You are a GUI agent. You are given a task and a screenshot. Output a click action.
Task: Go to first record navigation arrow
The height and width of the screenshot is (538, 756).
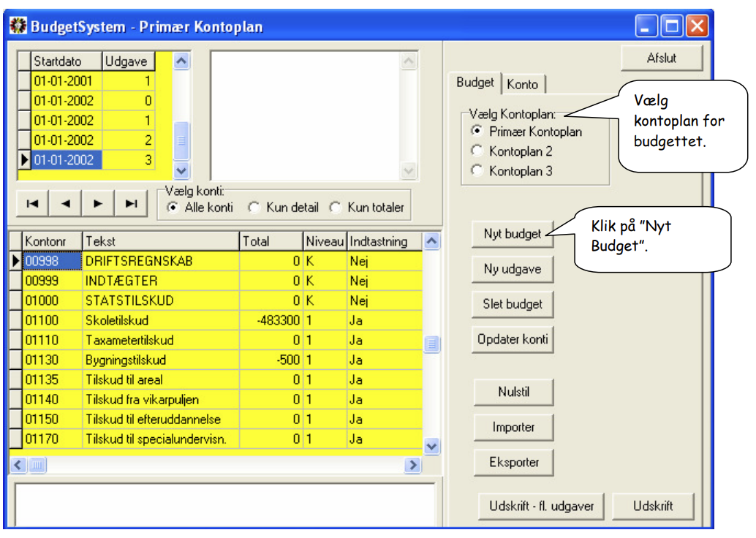[32, 203]
